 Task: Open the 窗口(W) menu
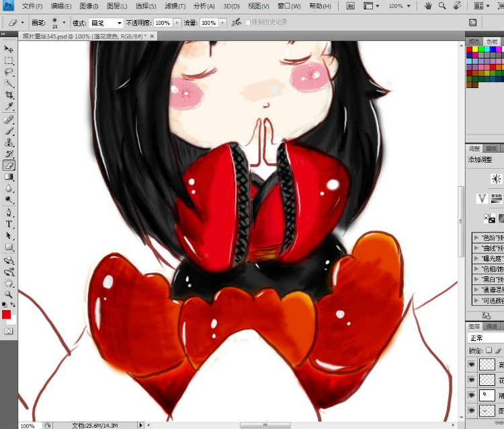(x=289, y=6)
